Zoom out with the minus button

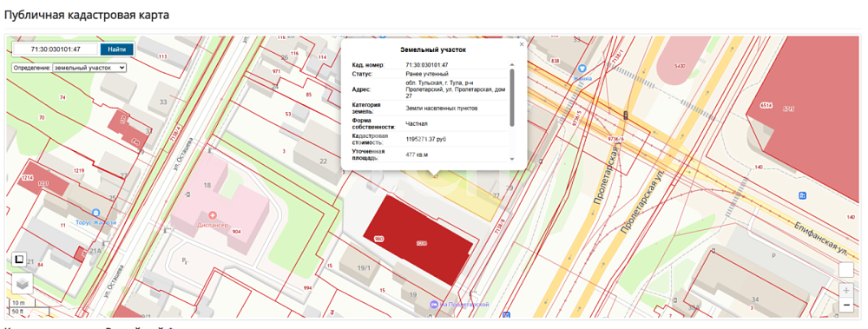pyautogui.click(x=845, y=305)
